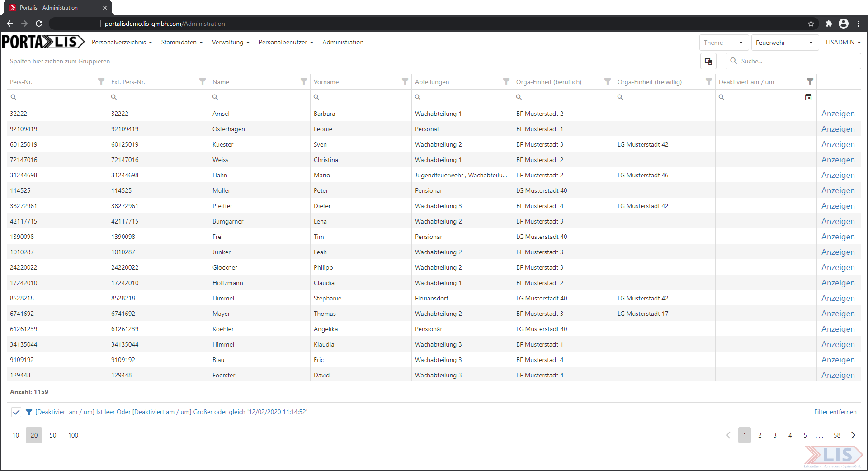The width and height of the screenshot is (868, 471).
Task: Uncheck the active filter checkbox
Action: [16, 412]
